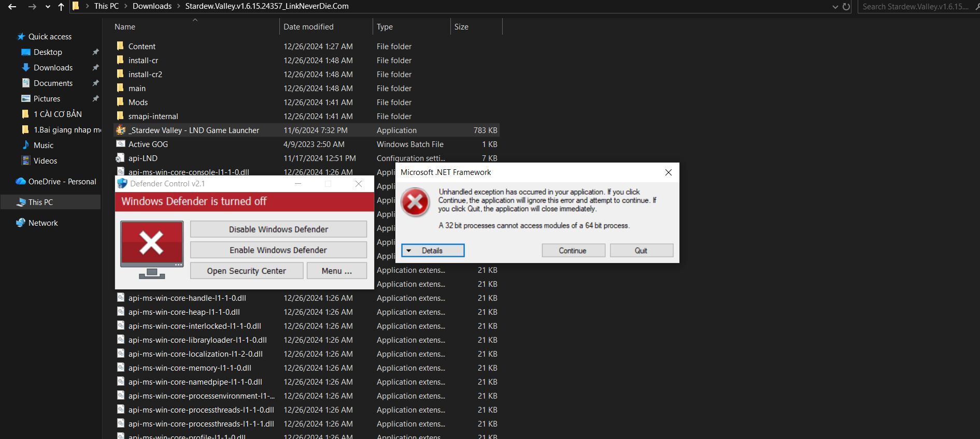
Task: Select Desktop in the navigation pane
Action: 48,52
